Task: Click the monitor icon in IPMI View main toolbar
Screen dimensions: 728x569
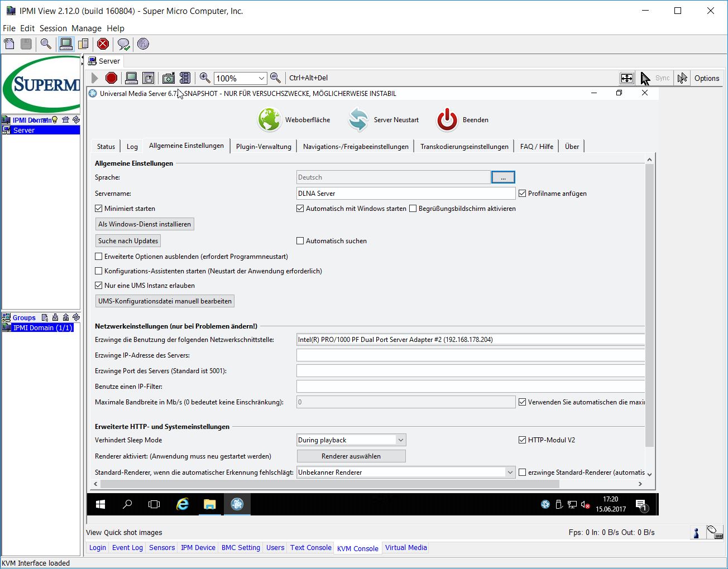Action: [x=66, y=44]
